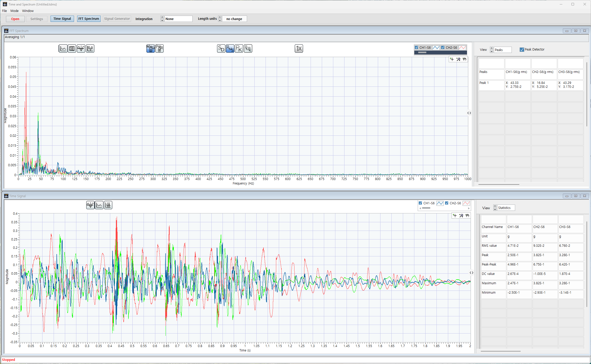Click the PkPk peak-to-peak scaling button
The height and width of the screenshot is (364, 591).
click(x=248, y=48)
